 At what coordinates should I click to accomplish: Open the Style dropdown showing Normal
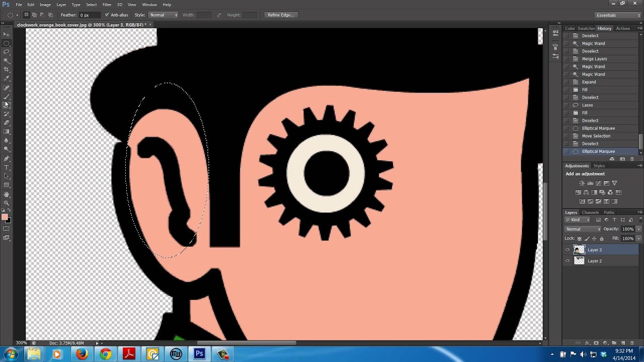163,15
